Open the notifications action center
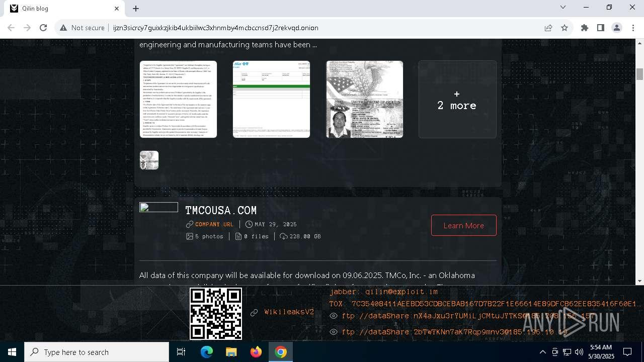Image resolution: width=644 pixels, height=362 pixels. coord(627,352)
